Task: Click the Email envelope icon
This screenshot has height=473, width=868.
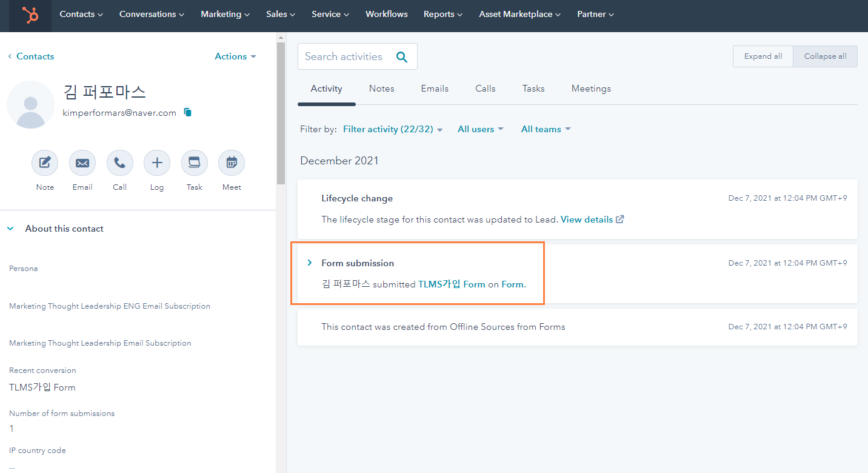Action: click(82, 163)
